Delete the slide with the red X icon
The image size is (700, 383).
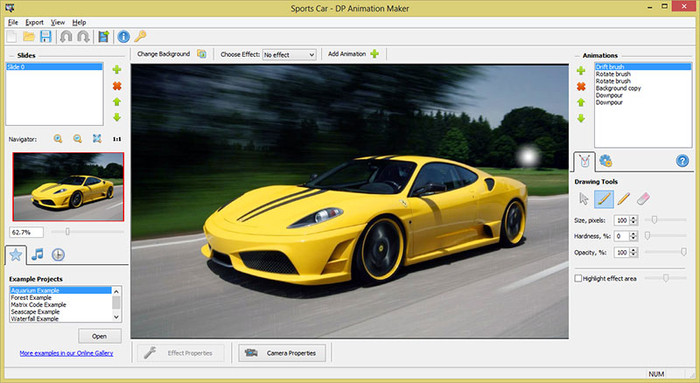coord(117,86)
